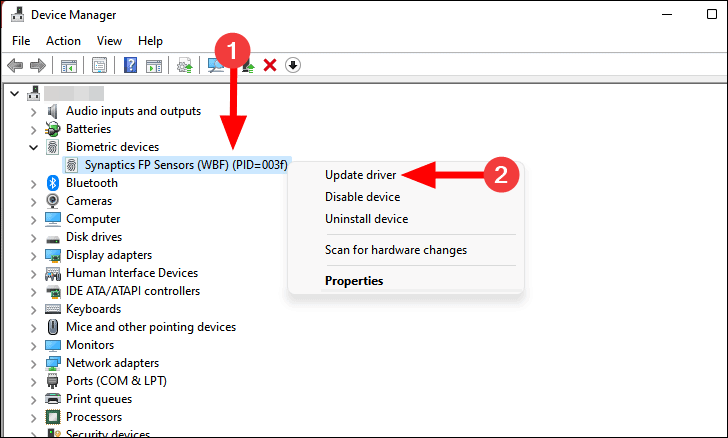The image size is (728, 438).
Task: Select Synaptics FP Sensors device entry
Action: pos(172,165)
